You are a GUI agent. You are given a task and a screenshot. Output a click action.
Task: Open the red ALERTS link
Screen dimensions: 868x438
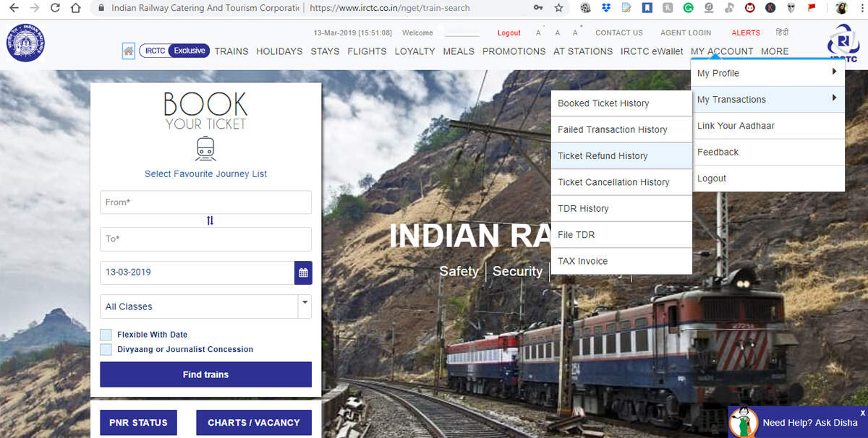click(746, 33)
